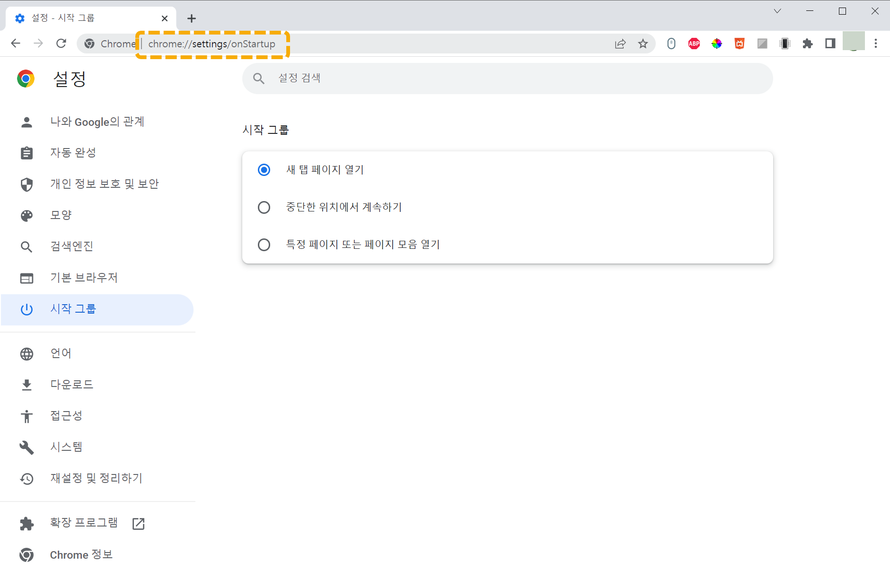Click the share icon in the address bar
This screenshot has width=890, height=588.
[620, 43]
